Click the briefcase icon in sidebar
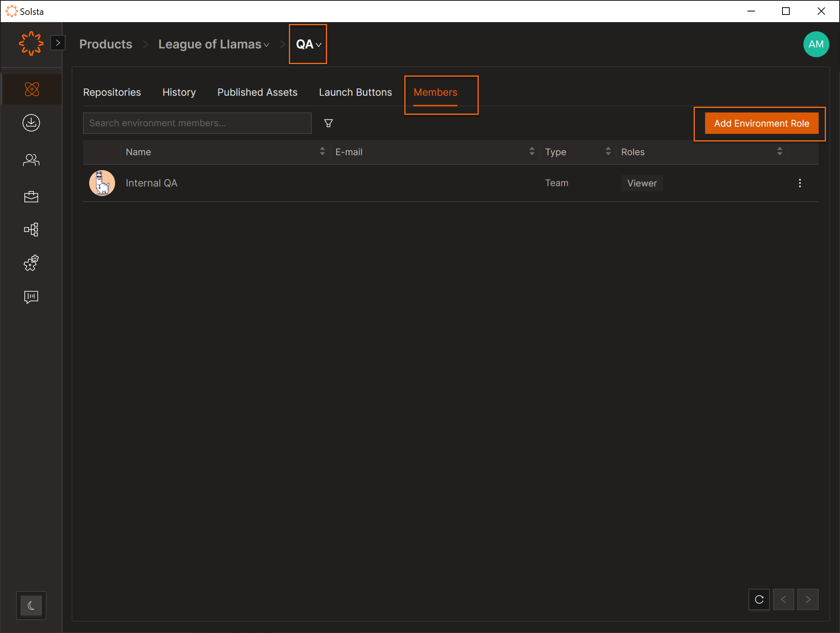Viewport: 840px width, 633px height. [31, 197]
